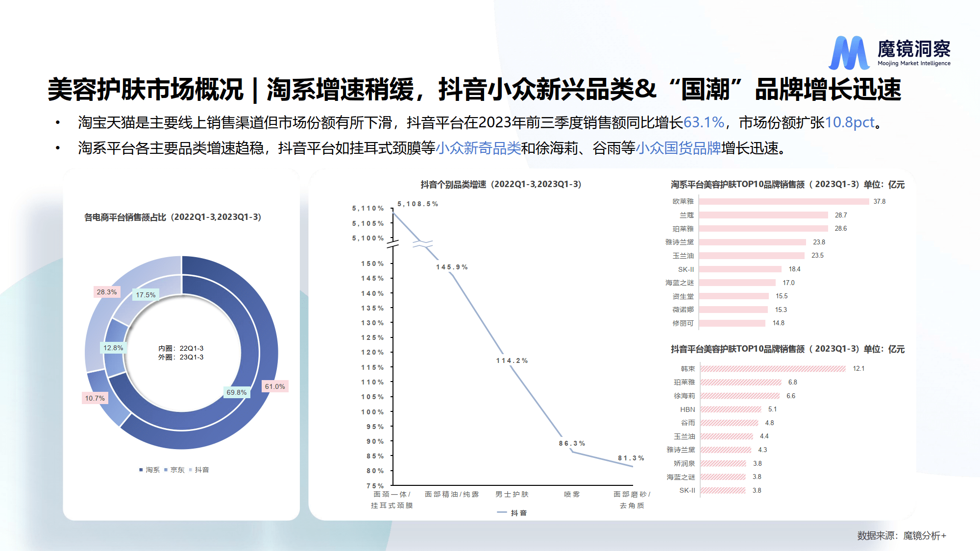This screenshot has height=551, width=980.
Task: Click the 内圈: 22Q1-3 center text
Action: (181, 348)
